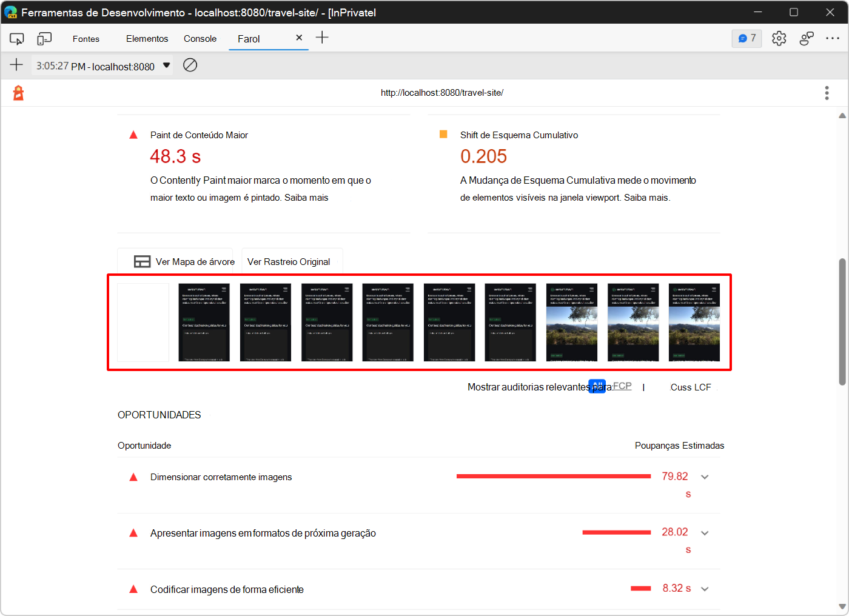Open DevTools settings gear
The width and height of the screenshot is (849, 616).
[779, 39]
